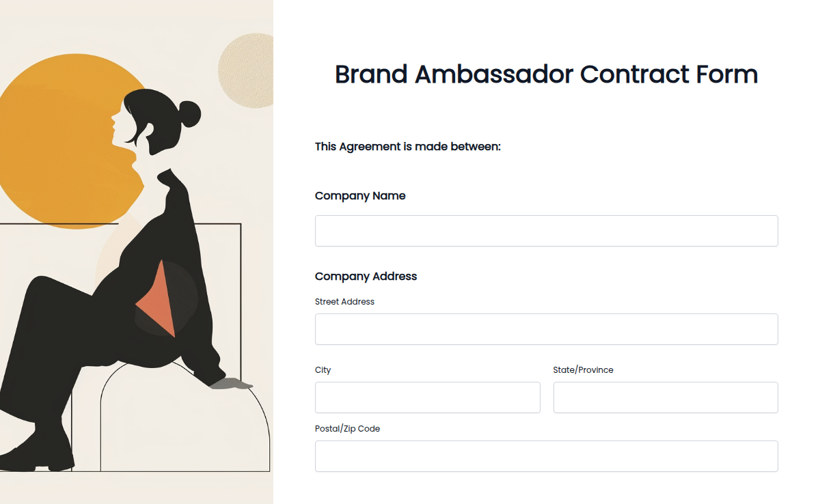Click the Street Address label text
The image size is (820, 504).
pos(345,301)
